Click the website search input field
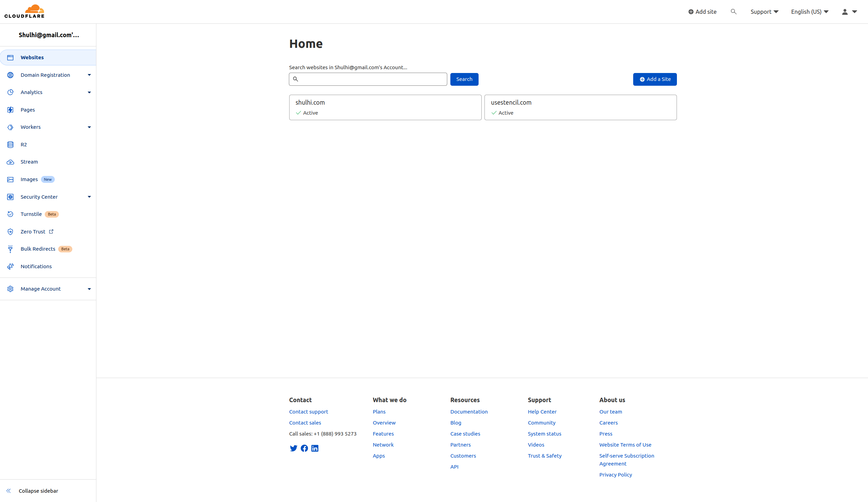This screenshot has height=502, width=868. point(372,79)
